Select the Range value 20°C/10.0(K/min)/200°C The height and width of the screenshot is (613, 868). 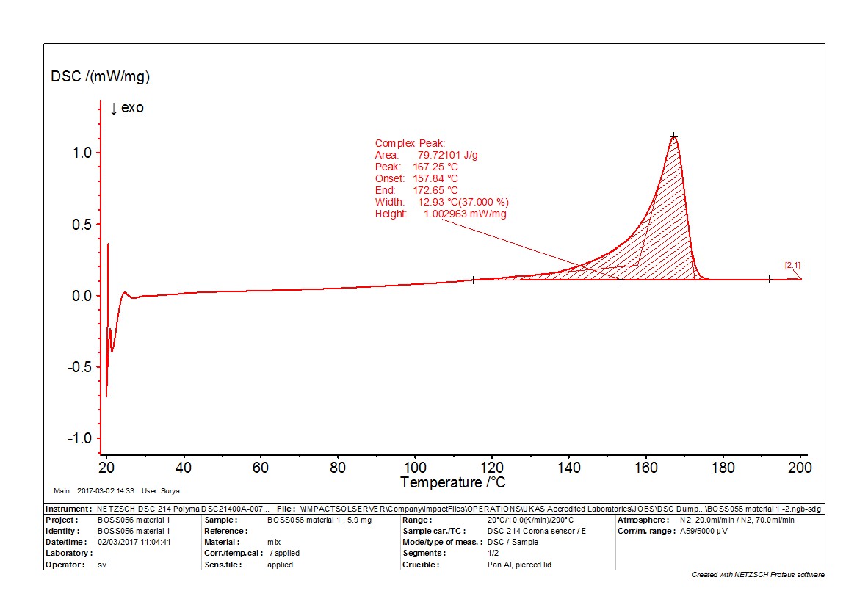(x=530, y=520)
